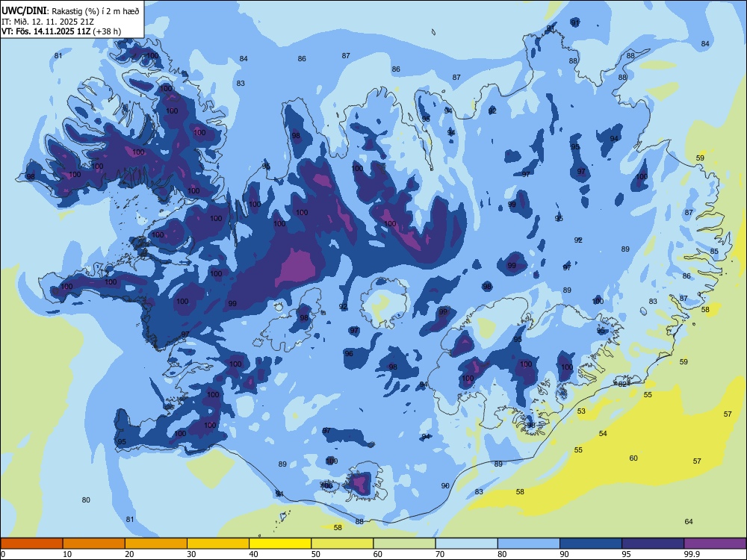Click the 'VT: Fös. 14.11.2025 11Z (+38 h)' line

tap(61, 31)
